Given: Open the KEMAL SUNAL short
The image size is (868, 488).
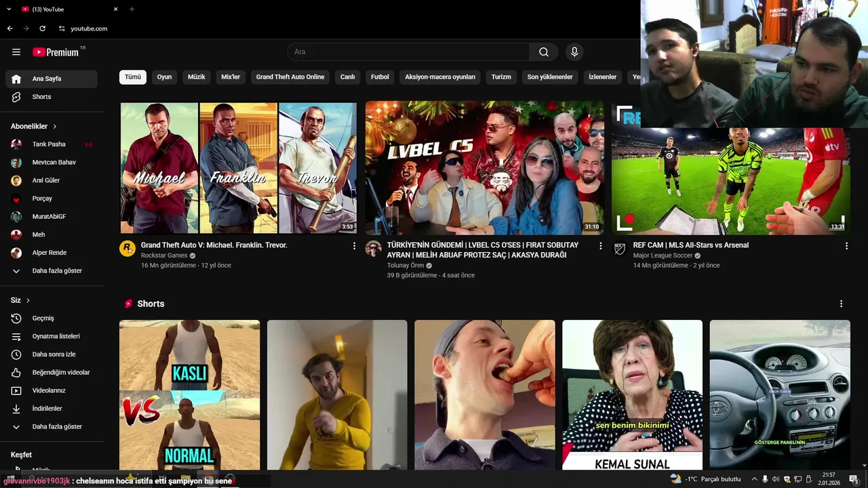Looking at the screenshot, I should click(x=633, y=394).
